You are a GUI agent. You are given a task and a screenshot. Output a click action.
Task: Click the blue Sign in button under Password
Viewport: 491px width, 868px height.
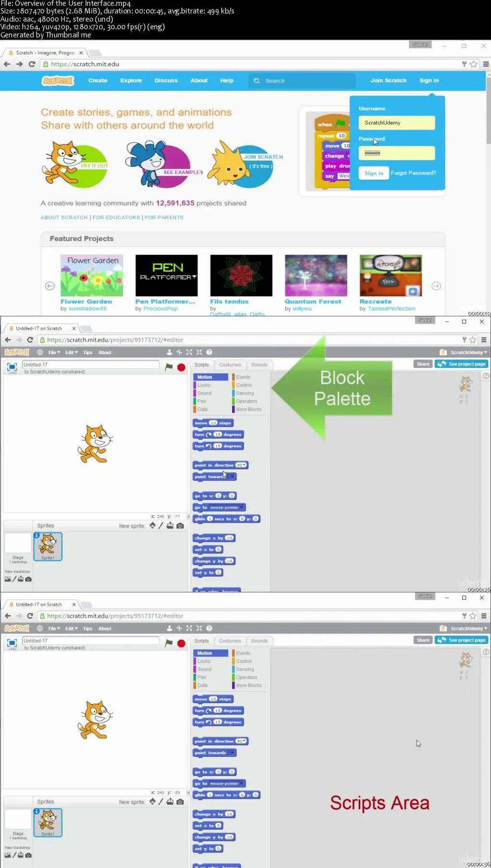[x=374, y=173]
